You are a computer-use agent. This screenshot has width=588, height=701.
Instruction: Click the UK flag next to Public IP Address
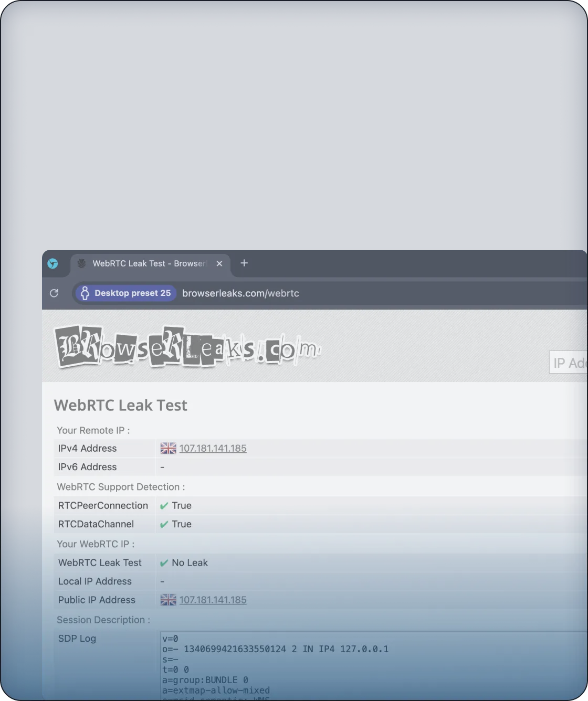(x=168, y=600)
